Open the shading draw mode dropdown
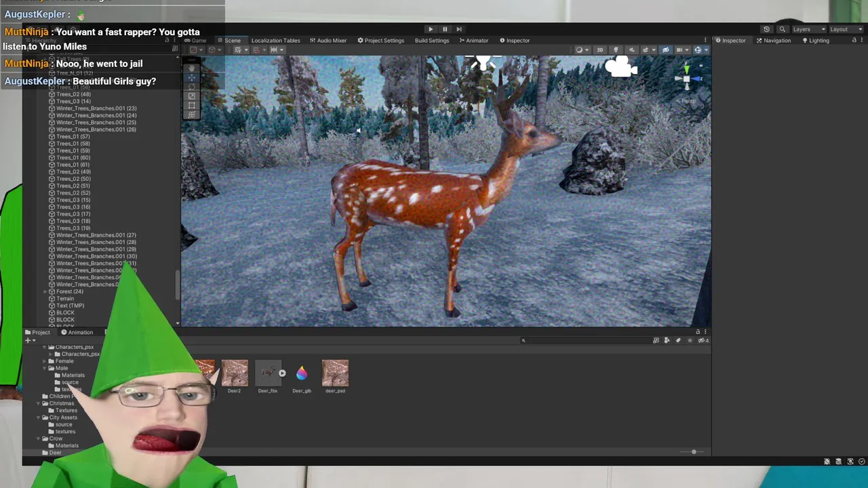868x488 pixels. [581, 50]
